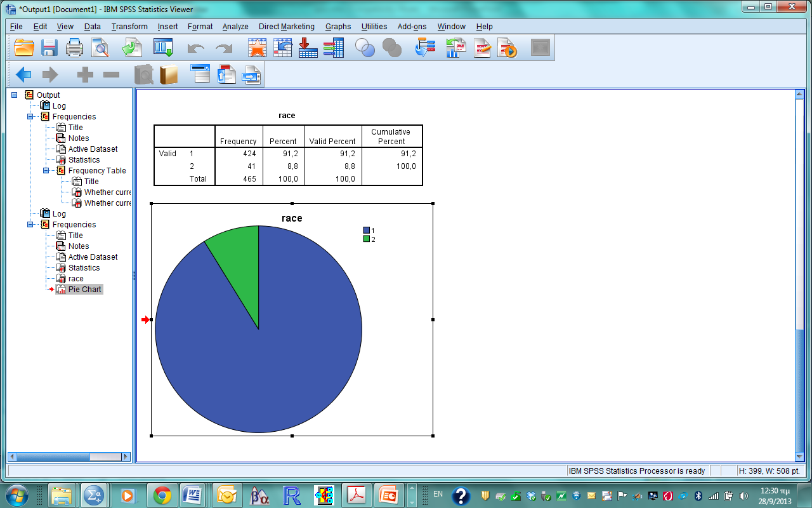Recall recently used dialogs from the toolbar
812x508 pixels.
click(x=163, y=48)
